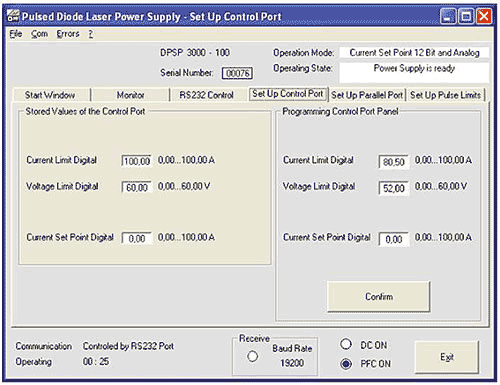Switch to the Monitor tab
This screenshot has height=385, width=500.
pyautogui.click(x=130, y=95)
